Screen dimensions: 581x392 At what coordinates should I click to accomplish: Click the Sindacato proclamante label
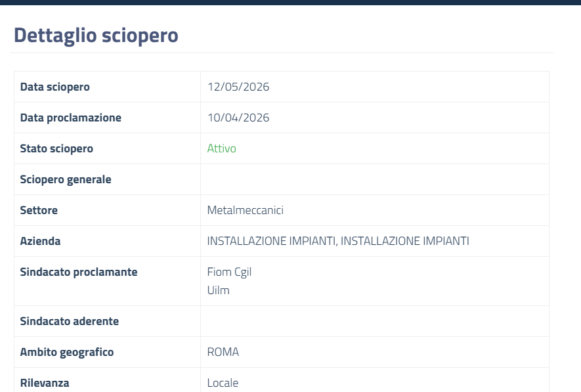(79, 272)
